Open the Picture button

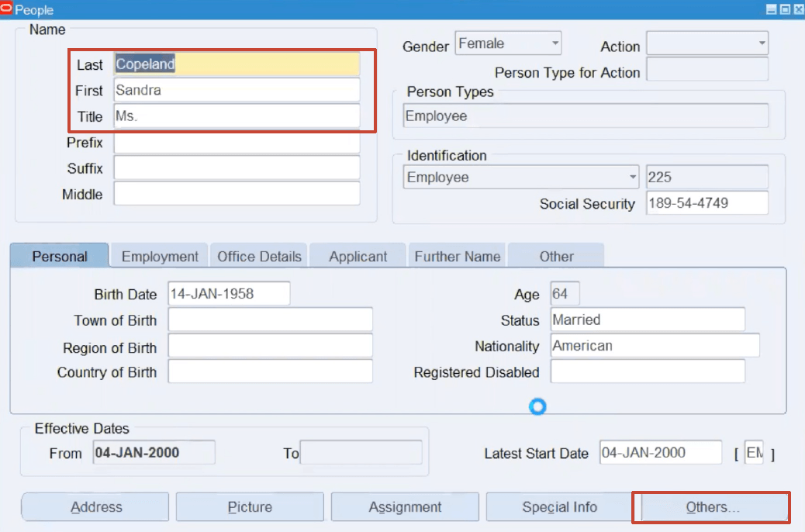coord(250,507)
